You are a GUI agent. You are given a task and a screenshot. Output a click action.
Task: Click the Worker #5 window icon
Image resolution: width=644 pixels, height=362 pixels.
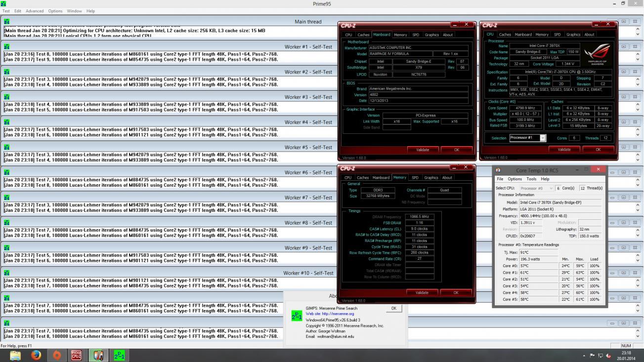pyautogui.click(x=7, y=147)
